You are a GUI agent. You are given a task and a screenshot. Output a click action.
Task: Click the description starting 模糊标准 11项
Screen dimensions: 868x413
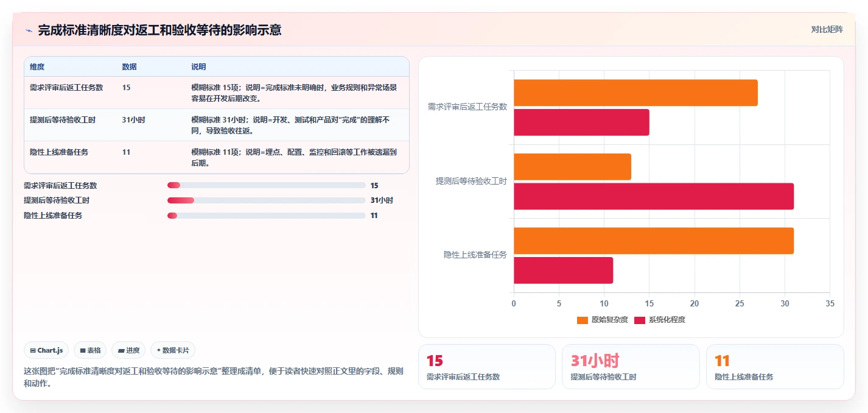[x=294, y=157]
